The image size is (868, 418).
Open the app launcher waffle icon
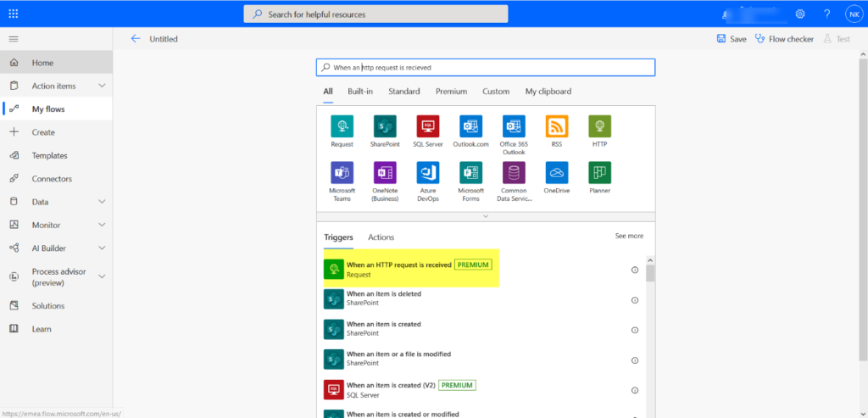tap(14, 14)
